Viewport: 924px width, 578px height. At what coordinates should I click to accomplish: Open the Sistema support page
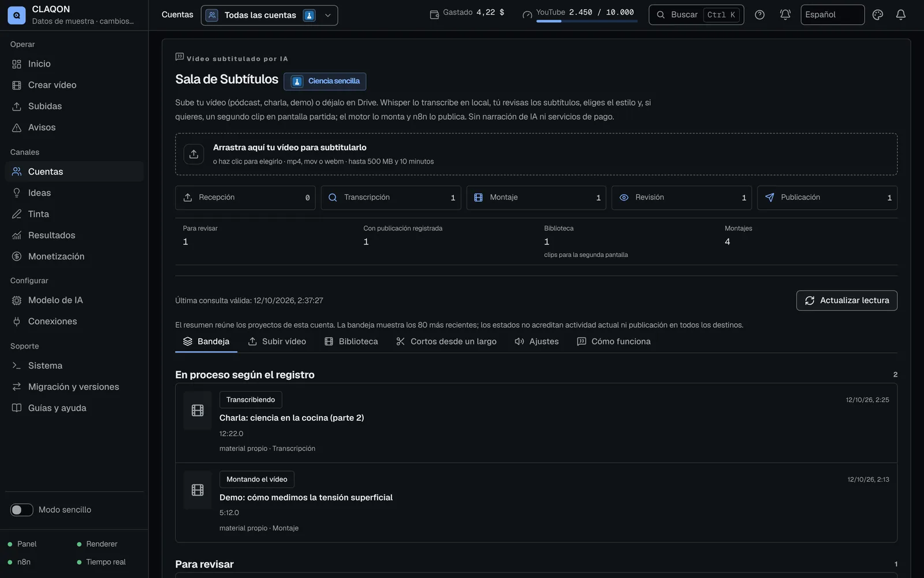pos(74,366)
